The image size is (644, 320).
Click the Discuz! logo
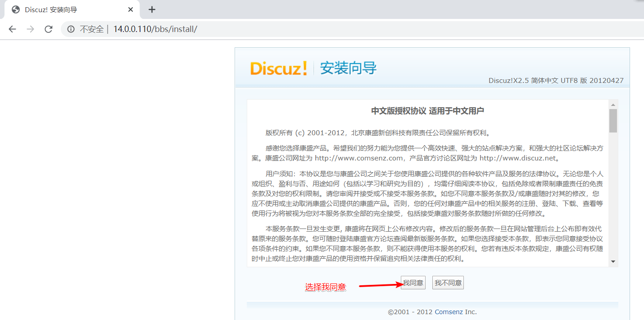[279, 68]
